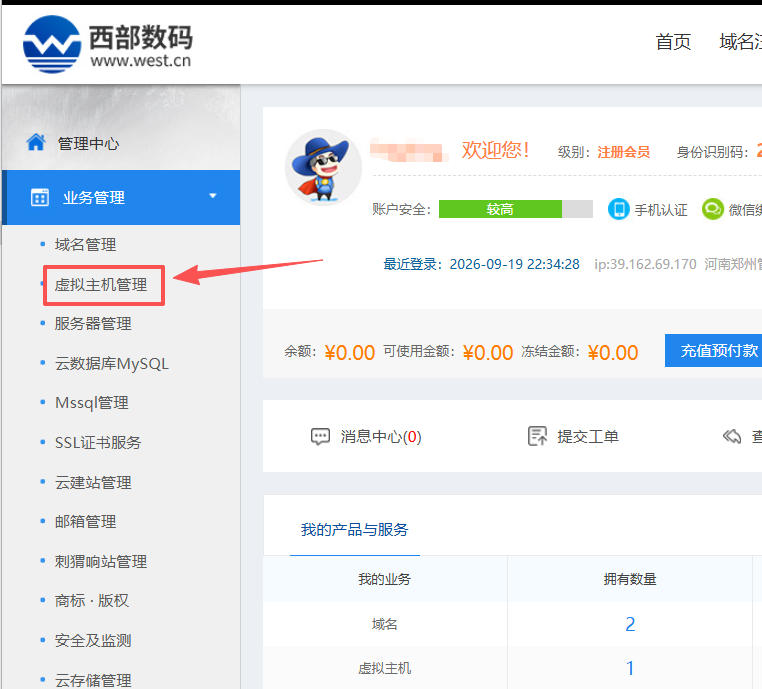Image resolution: width=762 pixels, height=689 pixels.
Task: Go to 首页 in top navigation
Action: (x=673, y=42)
